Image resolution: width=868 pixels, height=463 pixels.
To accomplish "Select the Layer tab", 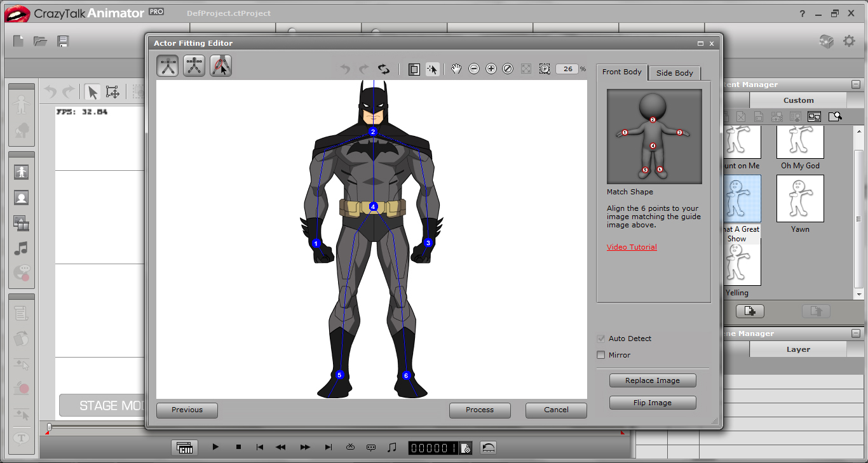I will pos(798,349).
